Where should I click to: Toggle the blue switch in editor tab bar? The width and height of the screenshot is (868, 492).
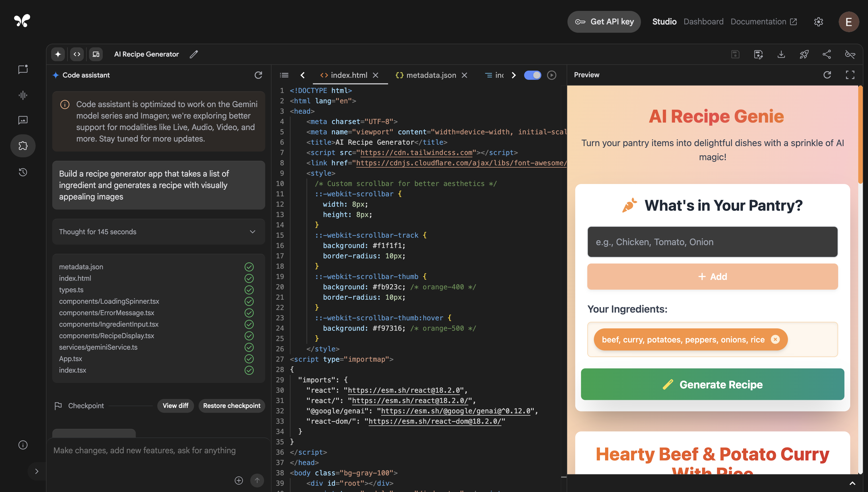click(532, 75)
